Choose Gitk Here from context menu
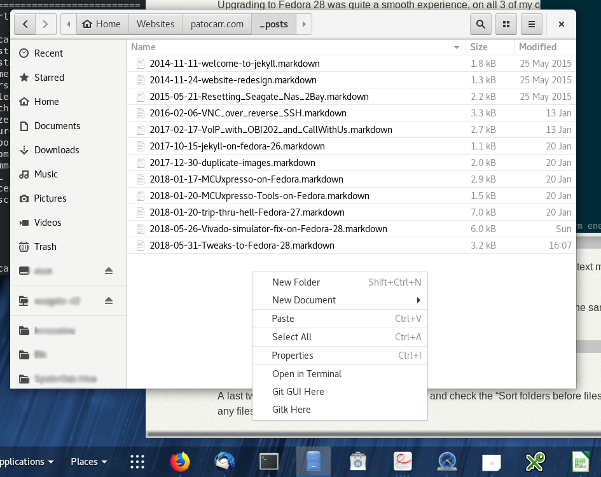 (x=340, y=410)
